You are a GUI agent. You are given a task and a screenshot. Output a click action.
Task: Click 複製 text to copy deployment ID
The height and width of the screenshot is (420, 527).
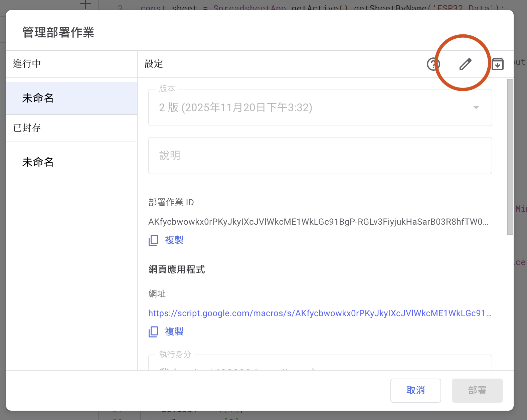click(x=174, y=240)
